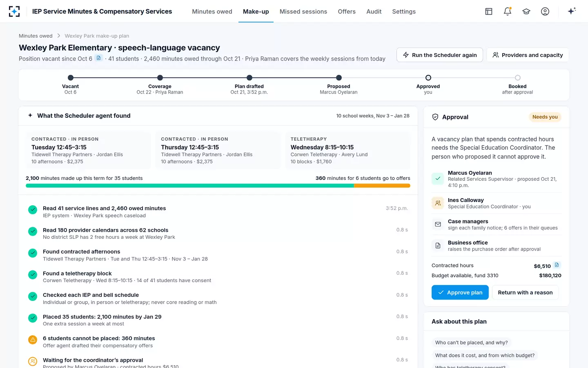Click the document icon beside Business office
588x368 pixels.
click(x=438, y=245)
